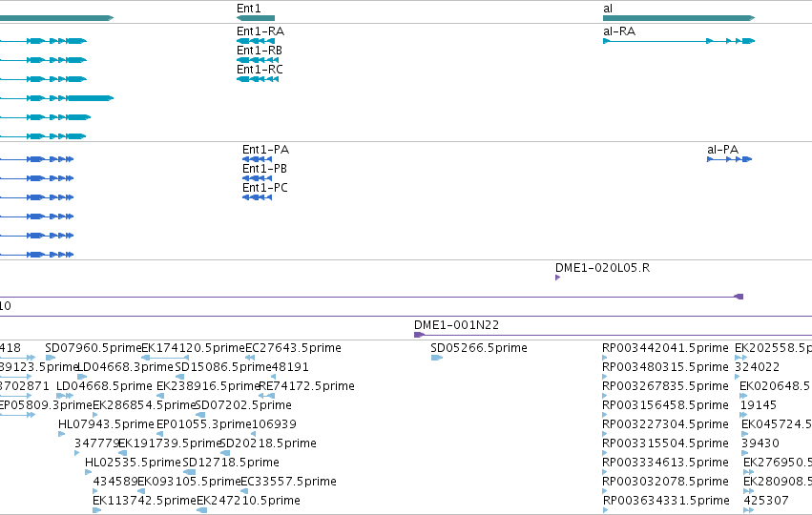Select the SD07960.5prime EST glyph
This screenshot has height=515, width=812.
(51, 358)
